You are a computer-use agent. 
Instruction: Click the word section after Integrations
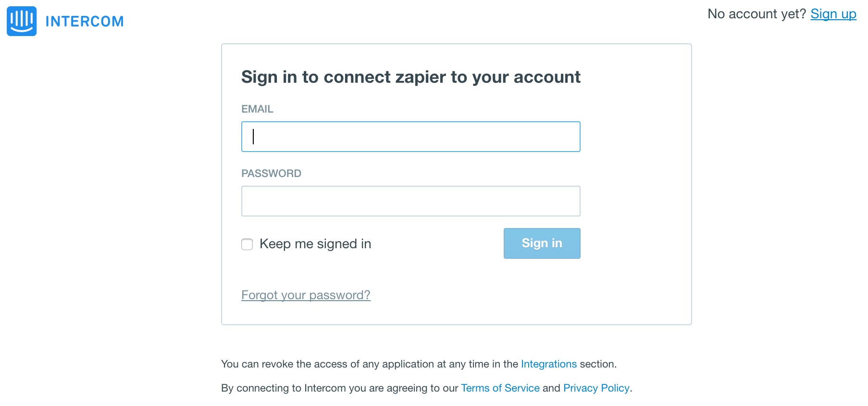(x=597, y=364)
